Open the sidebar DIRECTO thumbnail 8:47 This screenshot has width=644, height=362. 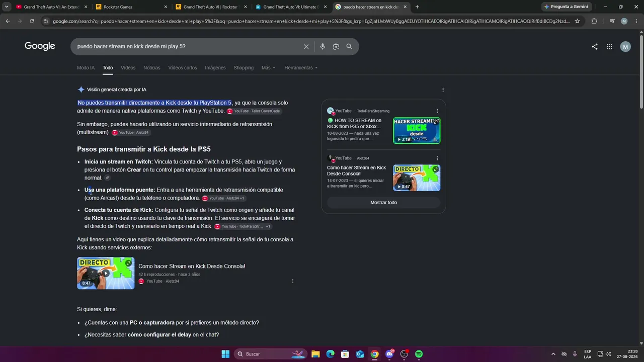point(417,178)
